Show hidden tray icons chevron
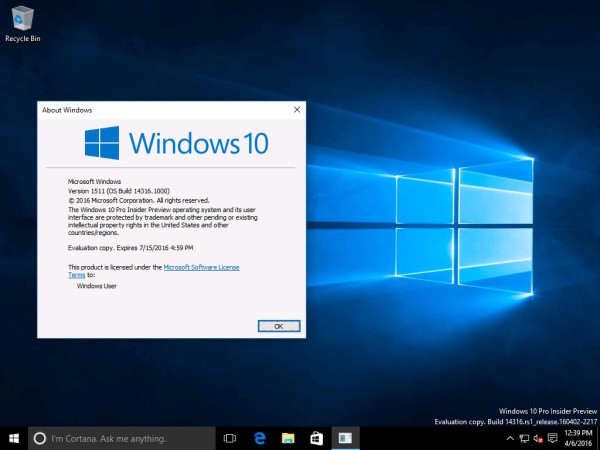This screenshot has width=600, height=450. [x=510, y=439]
